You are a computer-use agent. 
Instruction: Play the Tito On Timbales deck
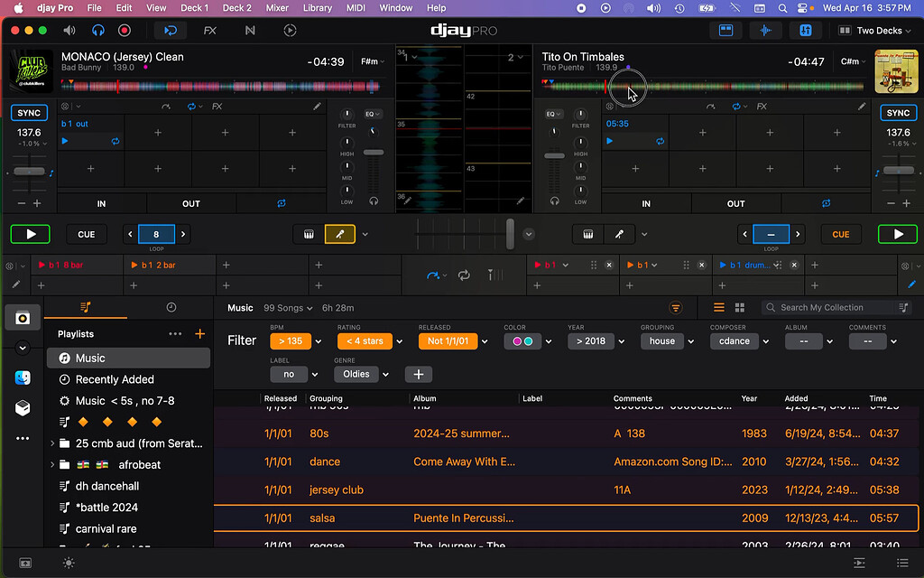click(897, 233)
